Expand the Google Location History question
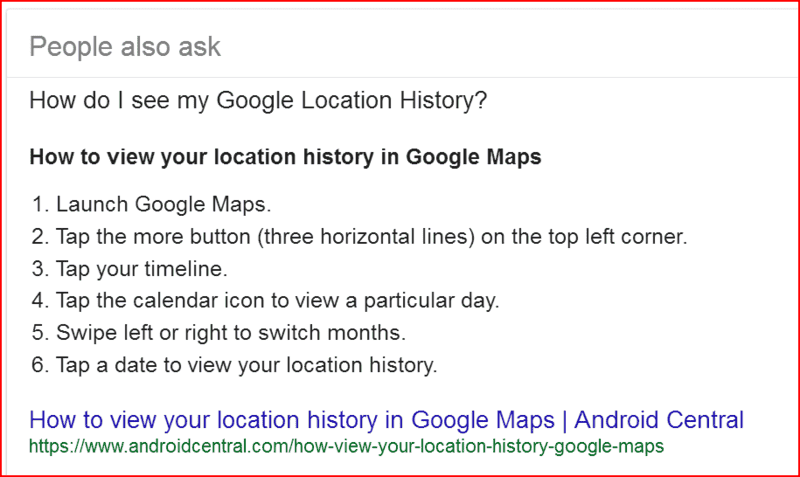 click(x=258, y=101)
